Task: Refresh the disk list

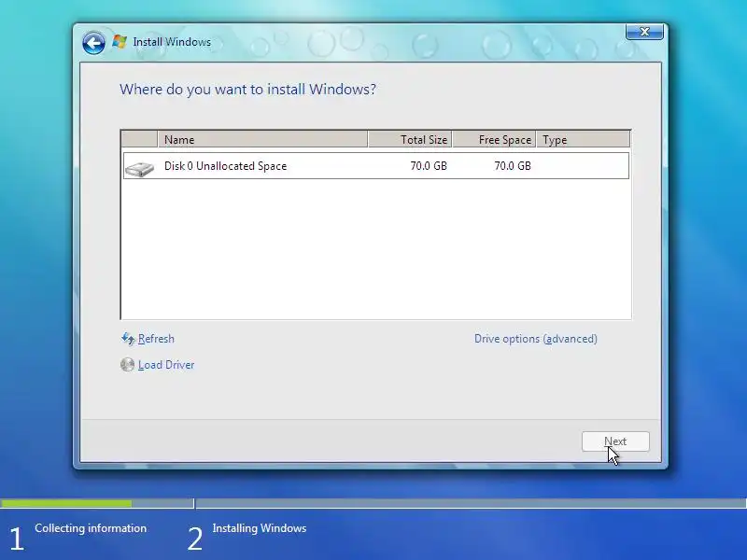Action: coord(156,339)
